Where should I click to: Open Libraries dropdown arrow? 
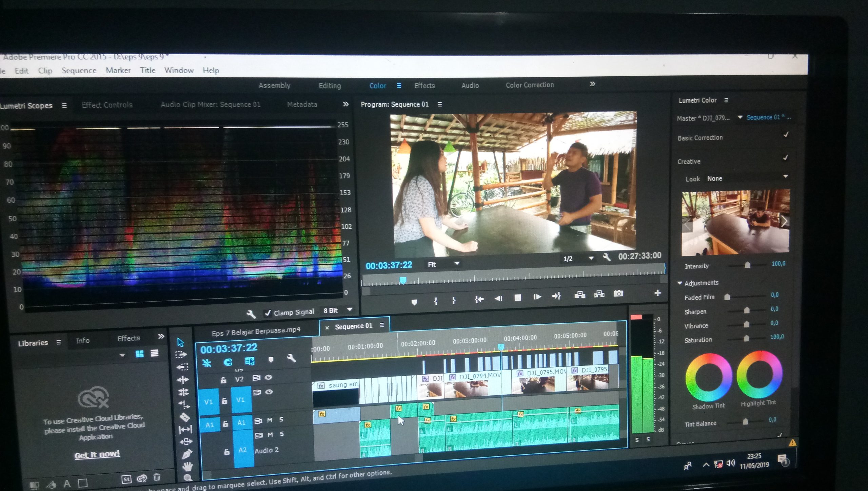[122, 355]
